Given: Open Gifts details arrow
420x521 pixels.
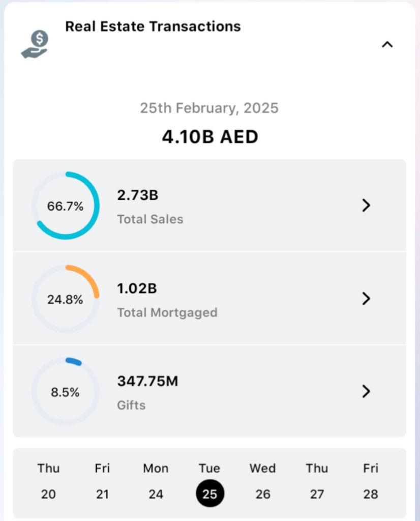Looking at the screenshot, I should click(x=366, y=391).
